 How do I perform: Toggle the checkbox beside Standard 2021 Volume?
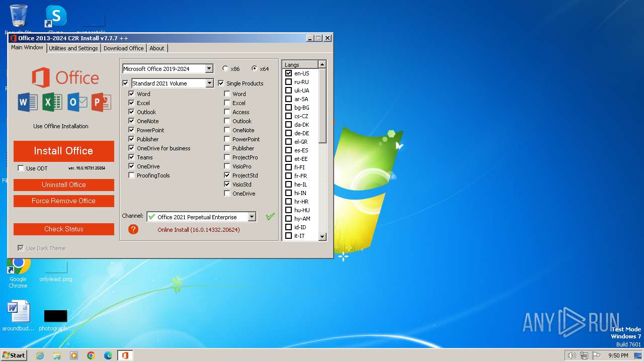pos(125,83)
